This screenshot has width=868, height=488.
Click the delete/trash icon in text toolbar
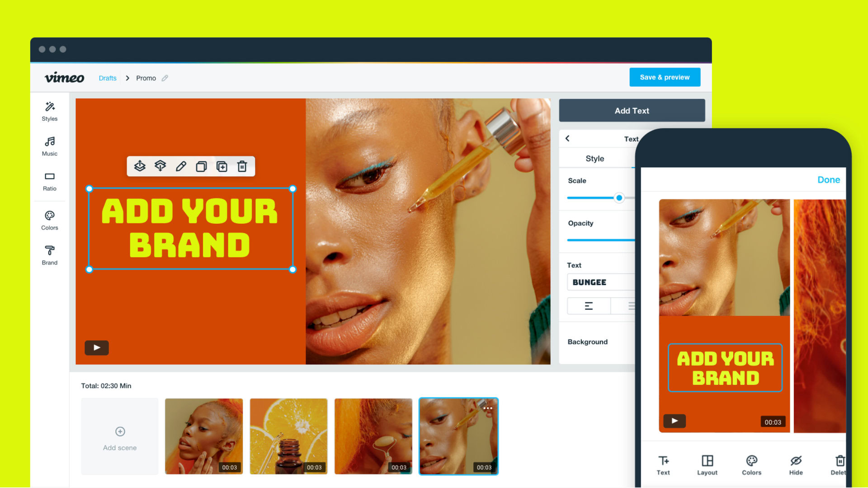pos(242,166)
